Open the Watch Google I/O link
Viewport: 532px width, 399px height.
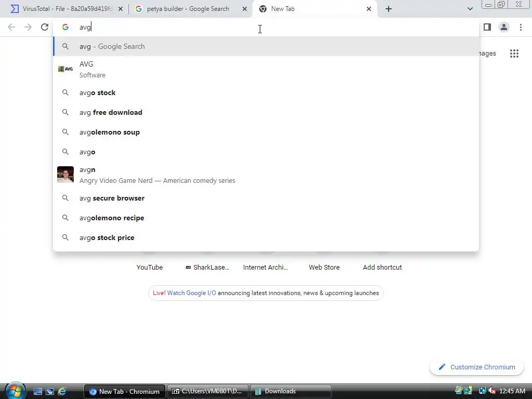tap(191, 293)
